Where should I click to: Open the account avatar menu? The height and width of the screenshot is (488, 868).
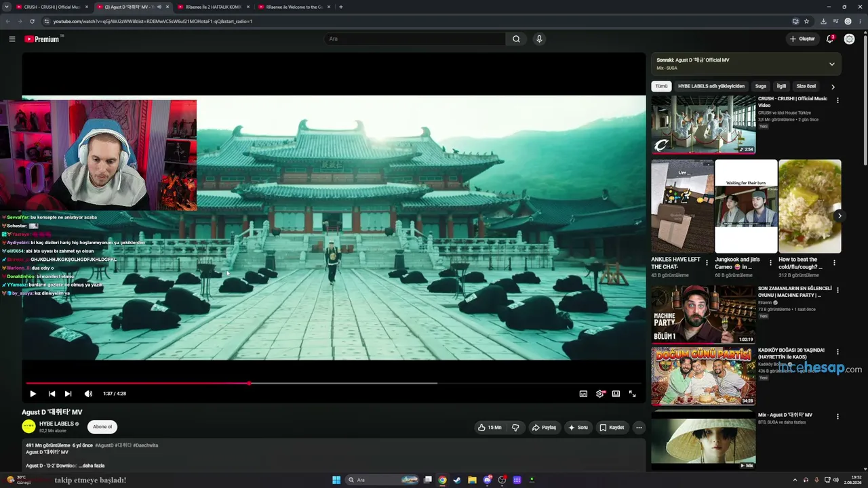coord(849,39)
